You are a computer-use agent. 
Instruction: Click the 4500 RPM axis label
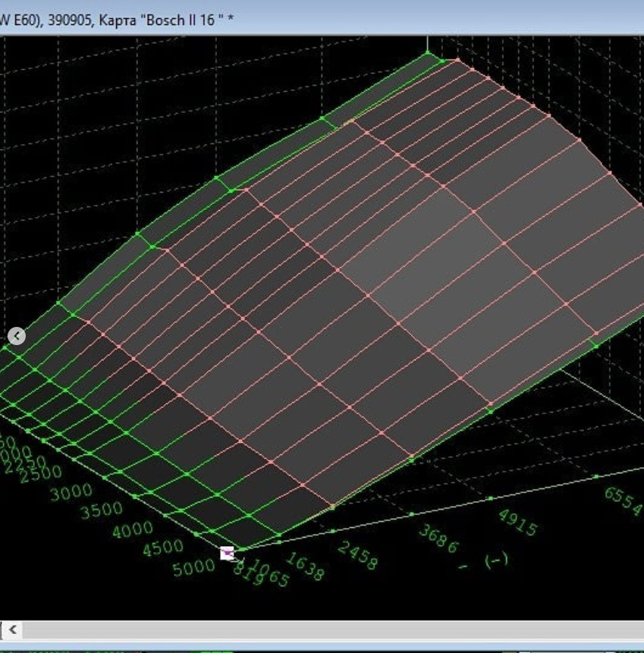[162, 548]
